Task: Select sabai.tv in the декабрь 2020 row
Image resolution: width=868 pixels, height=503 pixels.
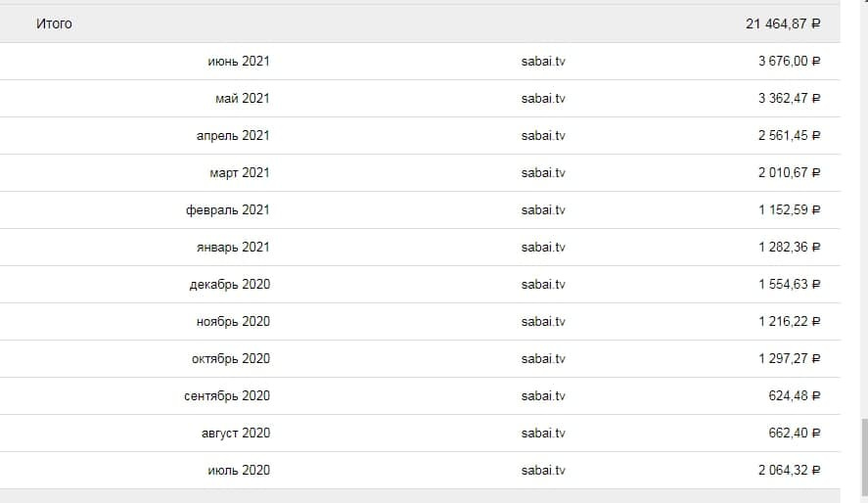Action: point(543,284)
